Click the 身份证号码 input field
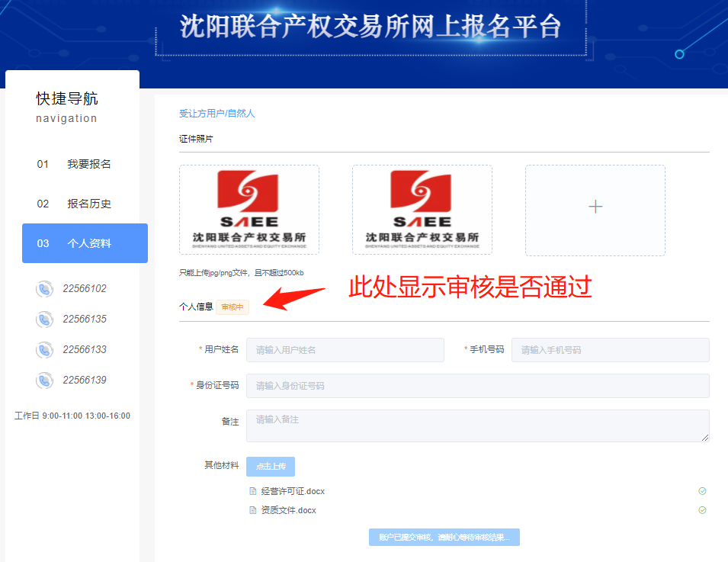The width and height of the screenshot is (728, 562). [477, 386]
